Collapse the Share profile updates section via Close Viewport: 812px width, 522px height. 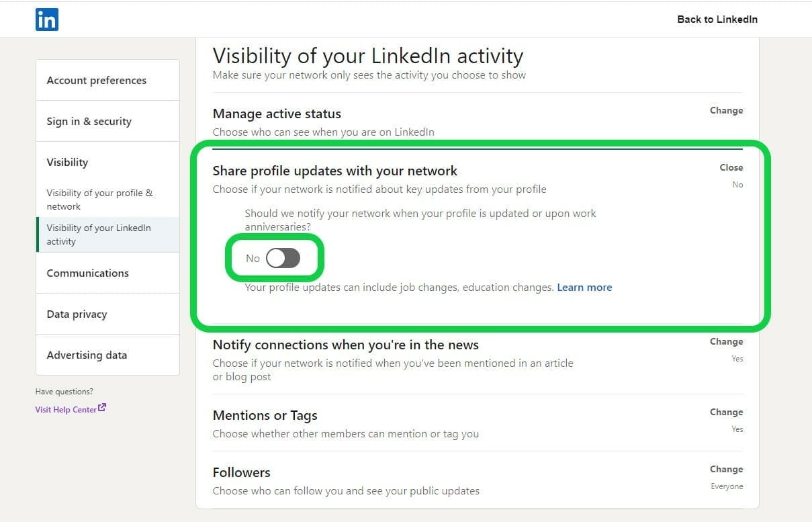coord(731,167)
